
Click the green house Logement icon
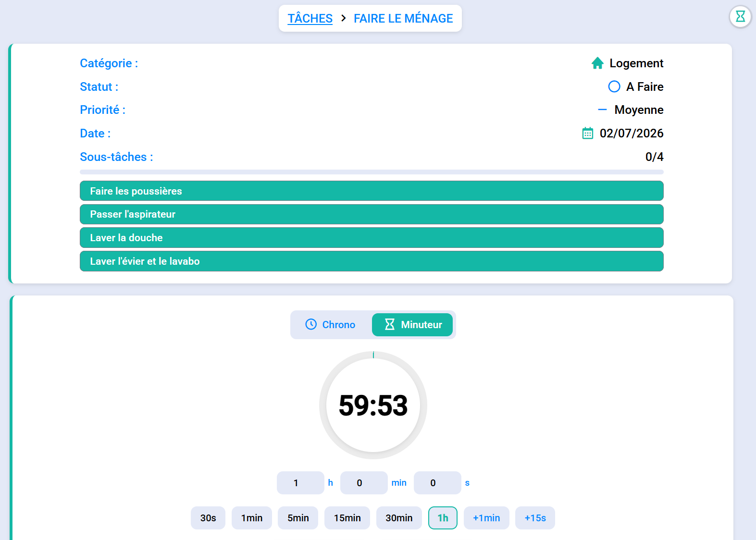click(x=597, y=63)
